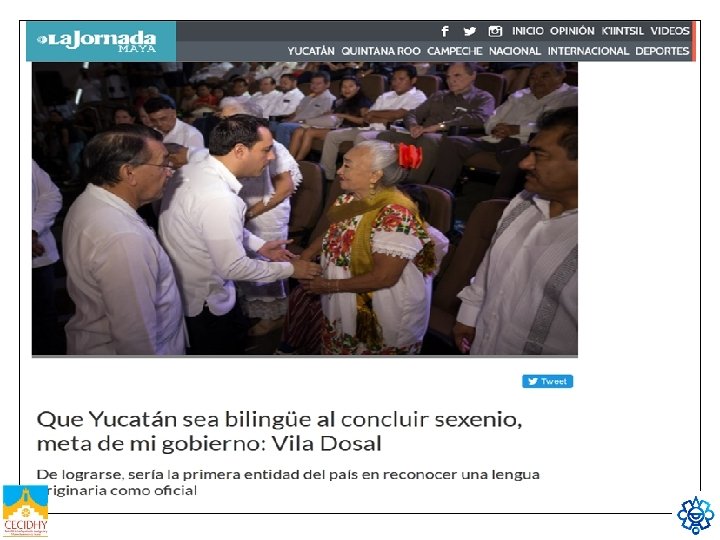Select the QUINTANA ROO category
This screenshot has width=720, height=540.
[381, 51]
